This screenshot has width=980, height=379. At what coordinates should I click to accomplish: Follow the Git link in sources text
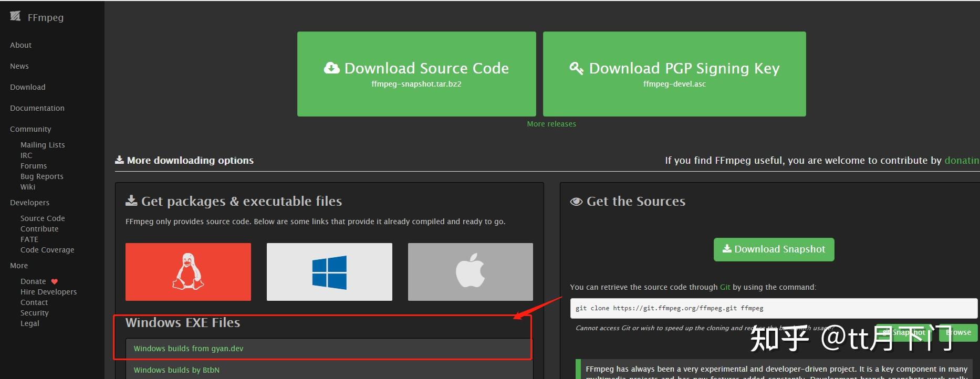tap(725, 287)
